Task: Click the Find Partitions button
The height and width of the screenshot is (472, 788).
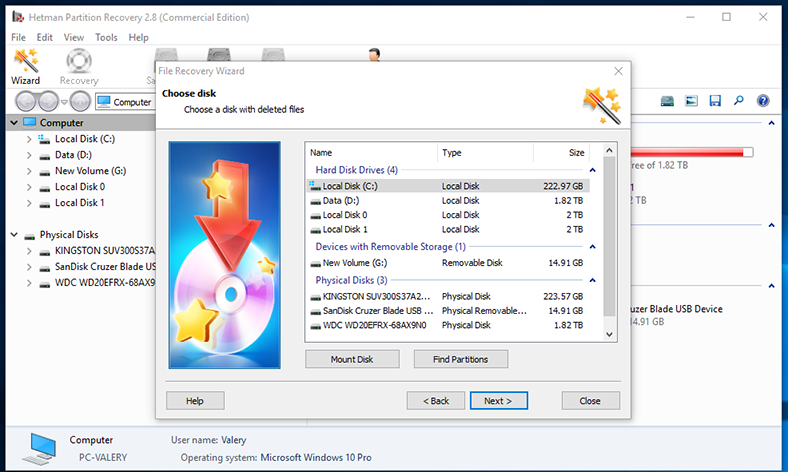Action: coord(461,359)
